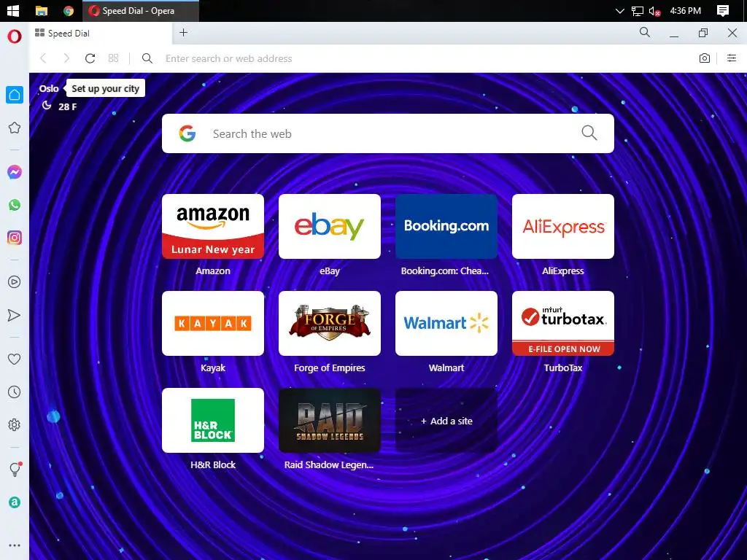
Task: Click the 28 F temperature reading
Action: (x=67, y=106)
